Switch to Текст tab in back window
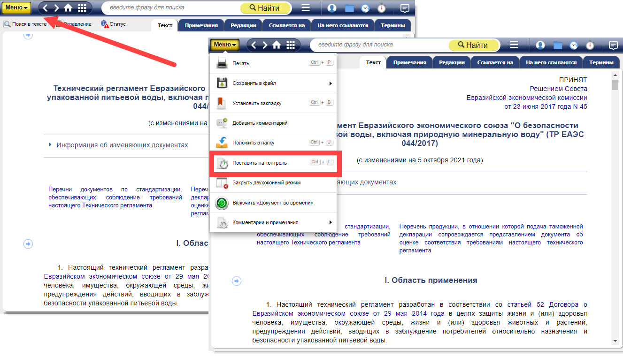Viewport: 623px width, 364px height. 165,25
